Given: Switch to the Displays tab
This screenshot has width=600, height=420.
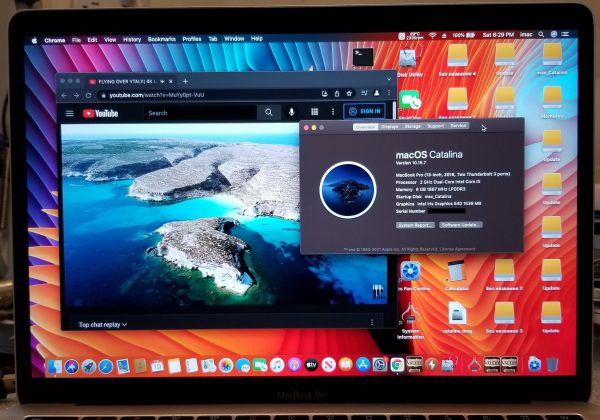Looking at the screenshot, I should [x=390, y=127].
